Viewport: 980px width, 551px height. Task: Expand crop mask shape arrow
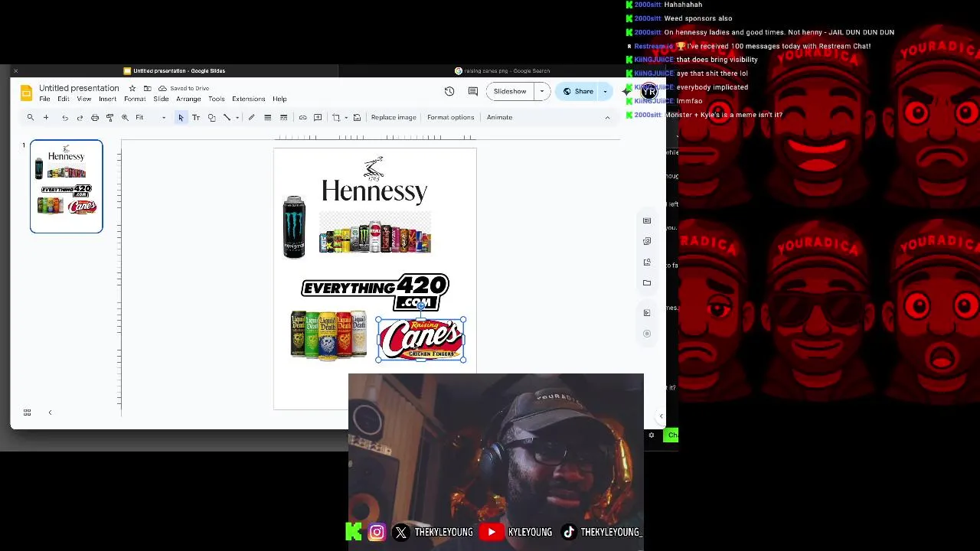coord(345,117)
